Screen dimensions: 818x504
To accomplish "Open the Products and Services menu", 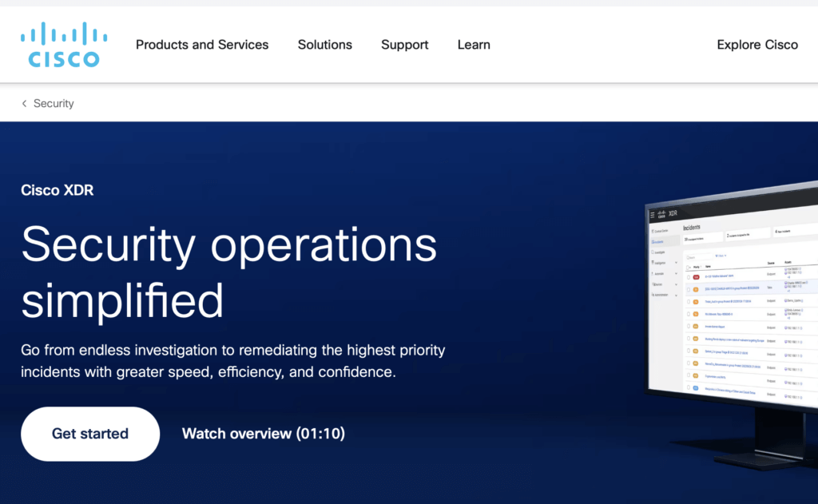I will pos(202,45).
